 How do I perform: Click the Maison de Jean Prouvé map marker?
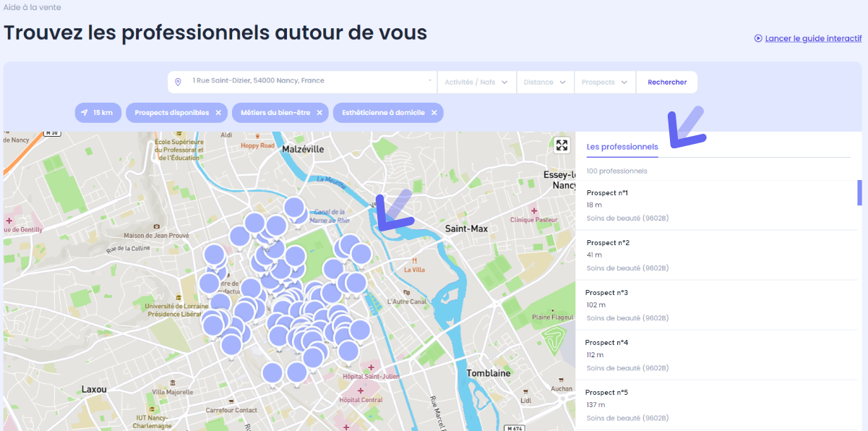pyautogui.click(x=156, y=226)
